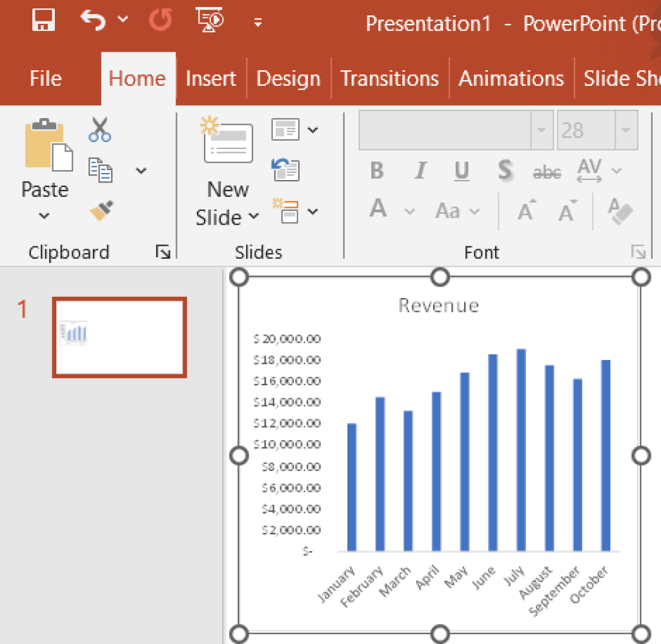Expand the Change Case dropdown
661x644 pixels.
pyautogui.click(x=476, y=211)
